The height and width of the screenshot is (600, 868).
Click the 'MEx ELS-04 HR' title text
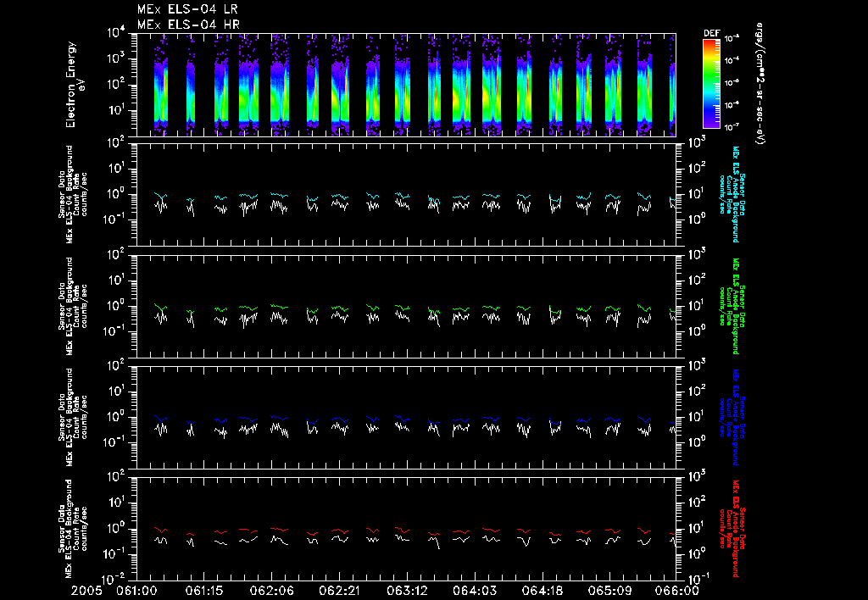pos(188,25)
